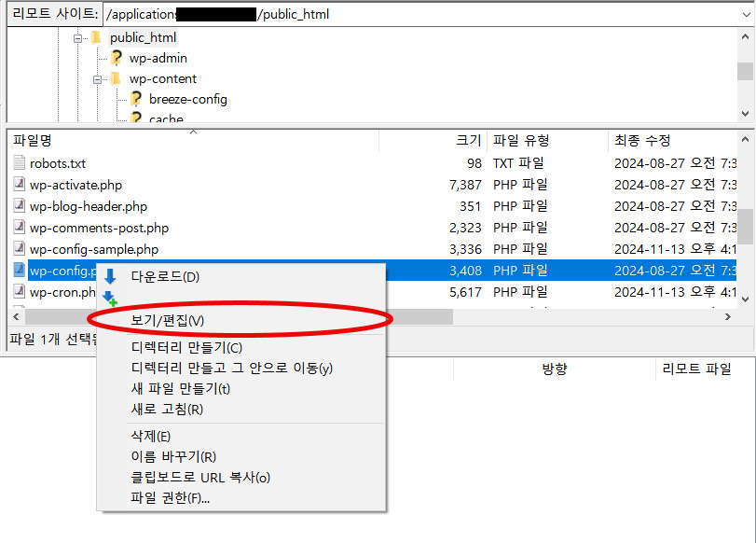Image resolution: width=756 pixels, height=543 pixels.
Task: Click the PHP file icon beside wp-activate.php
Action: point(20,184)
